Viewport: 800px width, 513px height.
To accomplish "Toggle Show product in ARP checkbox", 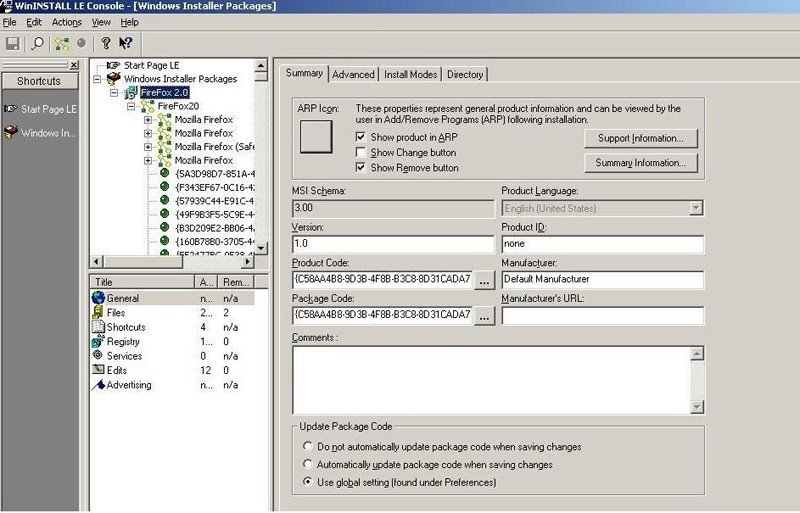I will 361,137.
